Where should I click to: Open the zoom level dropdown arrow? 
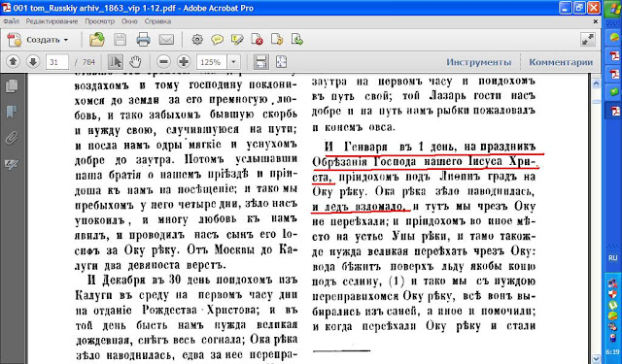pos(233,62)
